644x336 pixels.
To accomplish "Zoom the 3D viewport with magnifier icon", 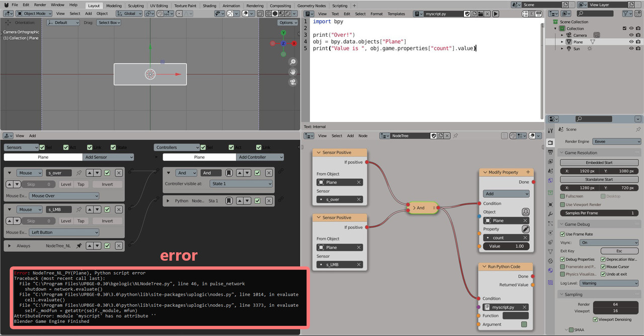I will click(293, 61).
